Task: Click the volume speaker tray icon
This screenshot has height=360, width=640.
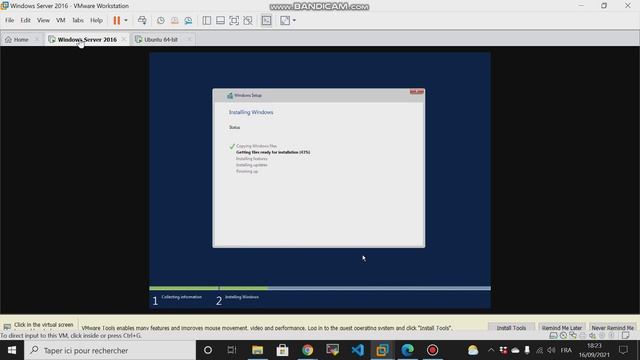Action: (551, 350)
